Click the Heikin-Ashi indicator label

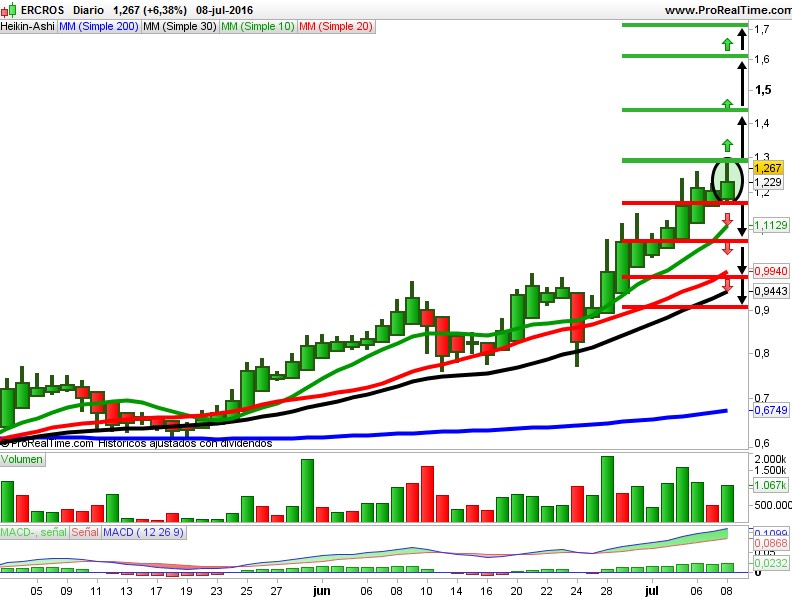tap(28, 26)
